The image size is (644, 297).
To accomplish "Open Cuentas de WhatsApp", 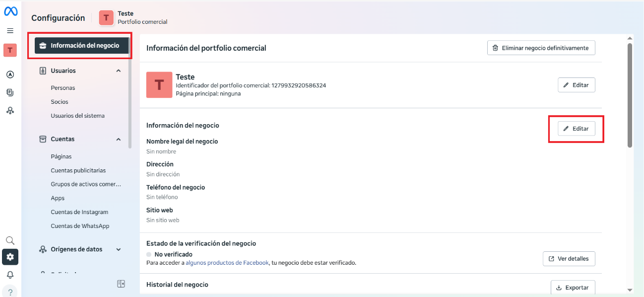I will click(x=80, y=226).
